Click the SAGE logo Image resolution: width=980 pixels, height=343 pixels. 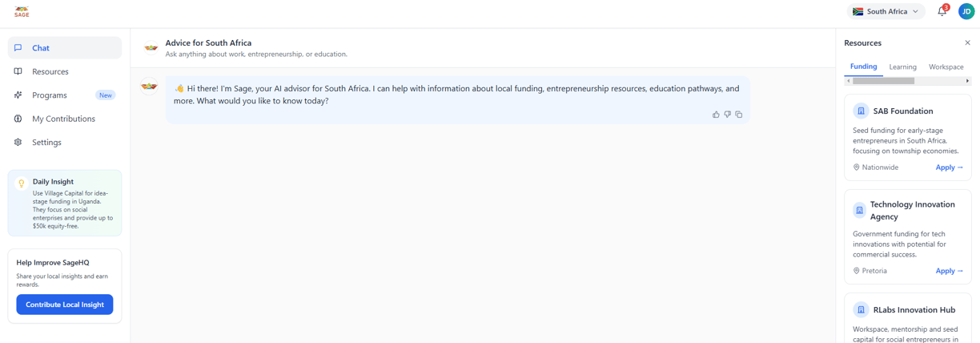tap(22, 11)
